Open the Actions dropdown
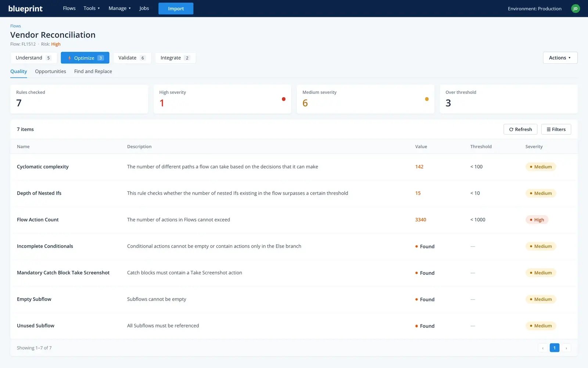 click(560, 58)
